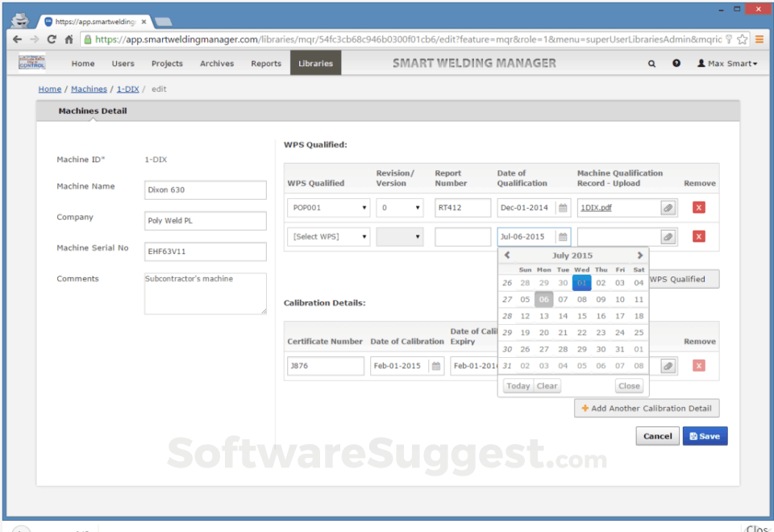
Task: Click the 1-DIX breadcrumb link
Action: click(x=128, y=89)
